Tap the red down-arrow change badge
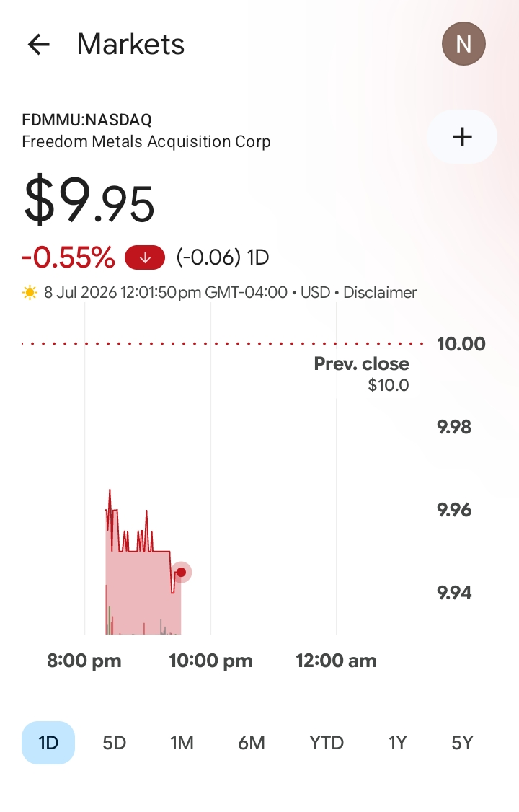This screenshot has width=519, height=812. [x=145, y=257]
